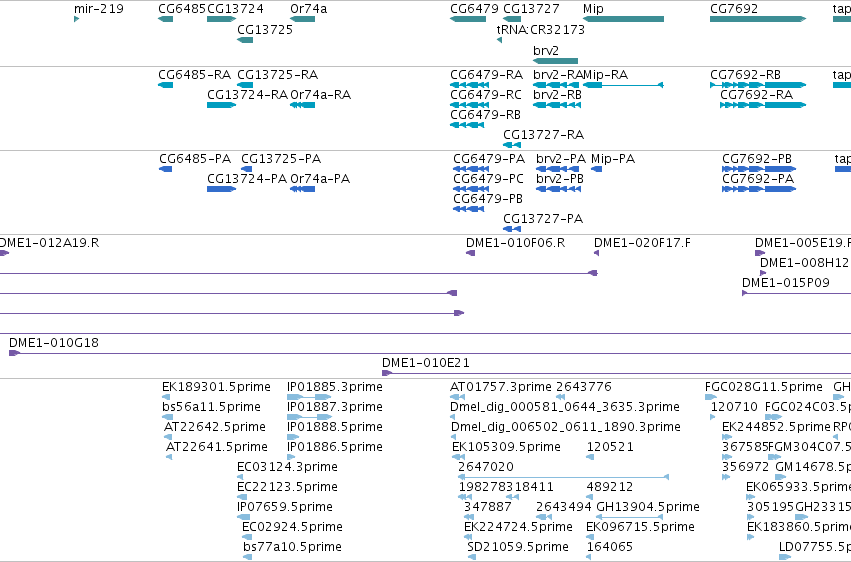Image resolution: width=851 pixels, height=562 pixels.
Task: Select the CG13724 gene glyph
Action: (221, 19)
